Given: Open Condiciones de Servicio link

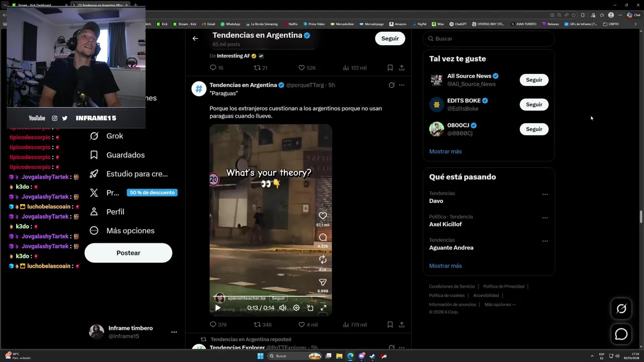Looking at the screenshot, I should (452, 287).
